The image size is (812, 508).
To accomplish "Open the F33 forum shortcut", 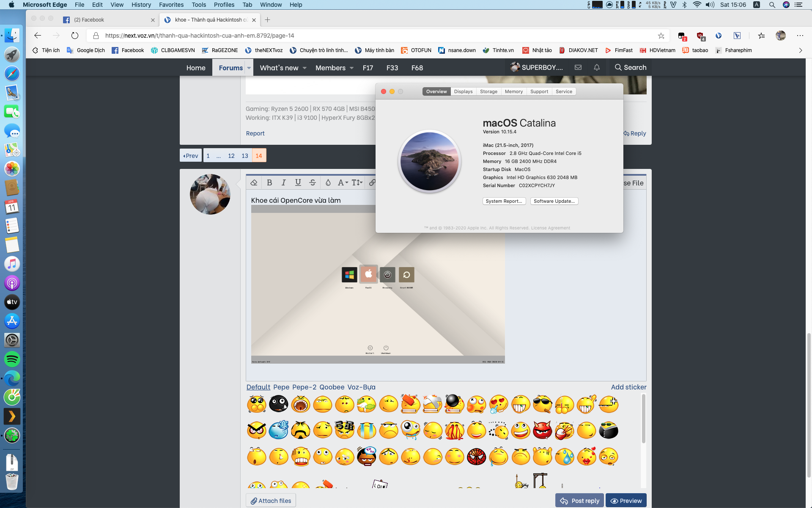I will 392,68.
